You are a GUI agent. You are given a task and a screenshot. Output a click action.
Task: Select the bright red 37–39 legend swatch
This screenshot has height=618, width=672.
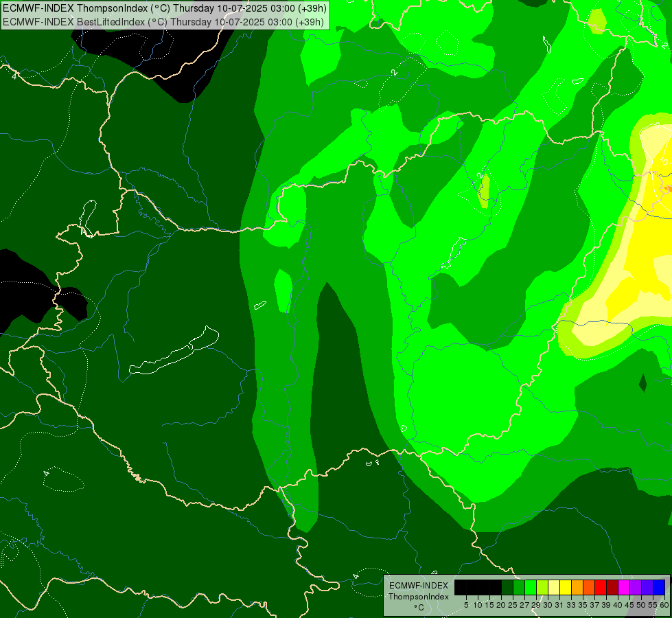pos(601,587)
